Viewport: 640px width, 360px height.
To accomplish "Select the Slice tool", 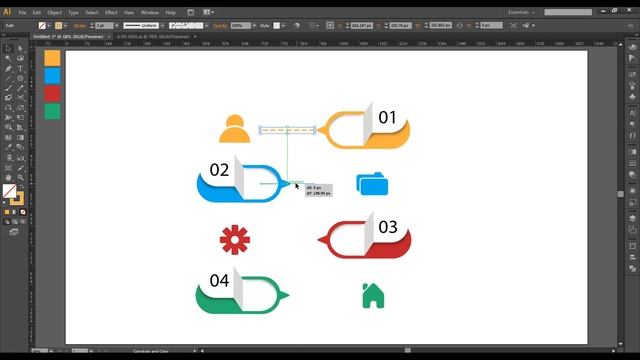I will (20, 168).
